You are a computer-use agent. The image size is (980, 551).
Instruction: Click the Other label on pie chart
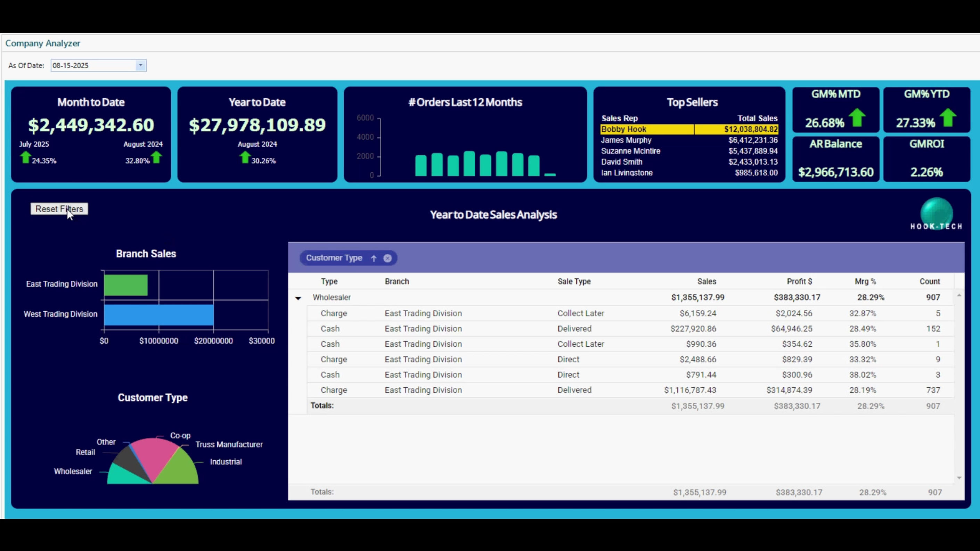pos(106,442)
